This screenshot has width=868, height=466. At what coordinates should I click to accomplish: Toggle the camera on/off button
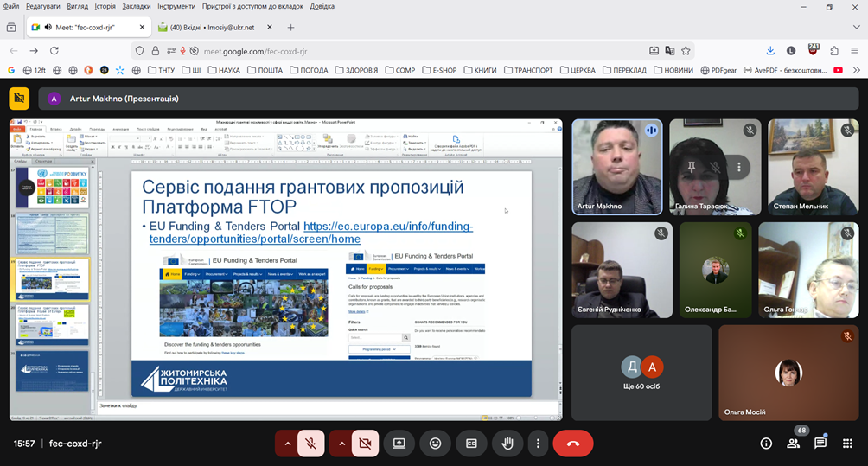(x=365, y=444)
